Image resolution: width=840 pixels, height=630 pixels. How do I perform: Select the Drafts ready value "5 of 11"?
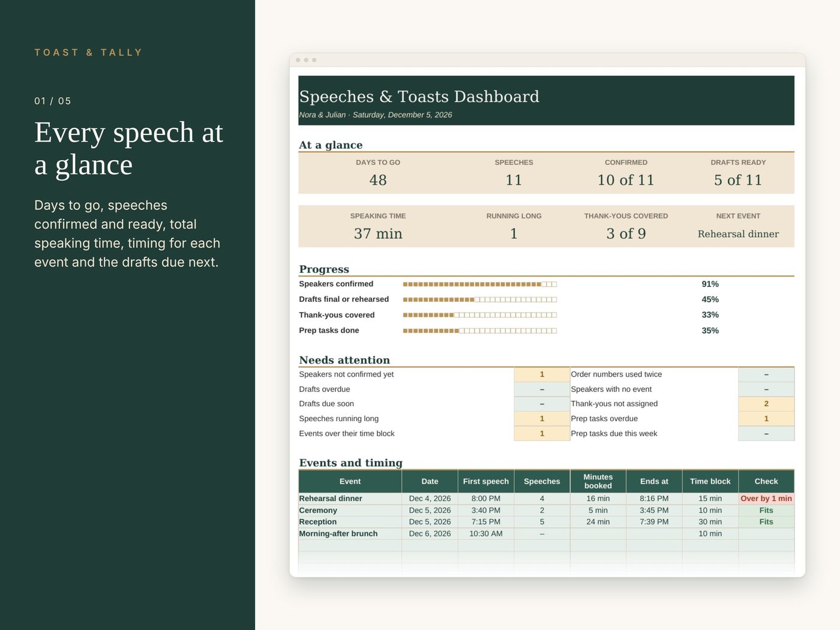(738, 180)
